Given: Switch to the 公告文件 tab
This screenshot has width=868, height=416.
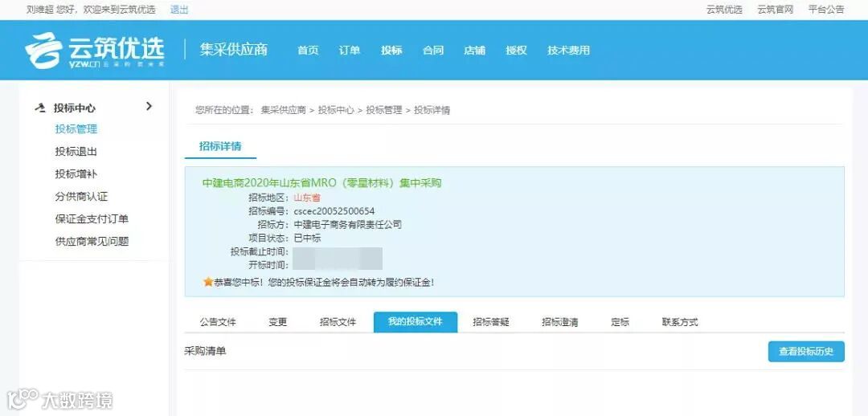Looking at the screenshot, I should coord(218,322).
